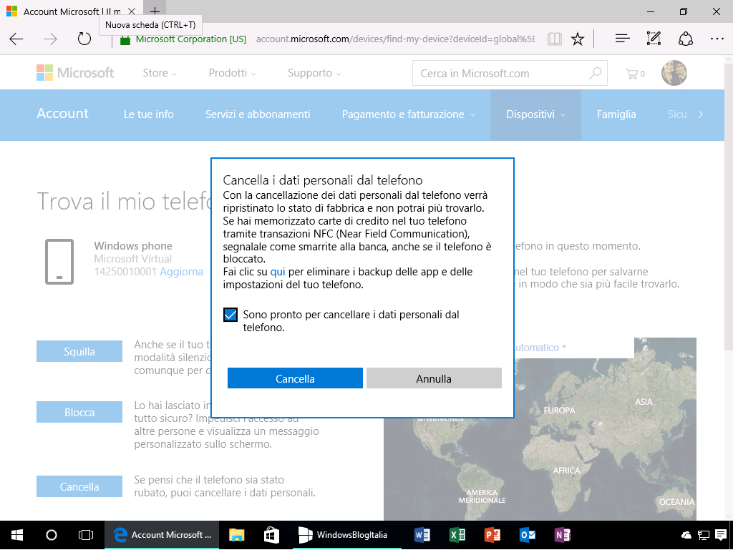
Task: Open the web note pen icon
Action: [x=654, y=39]
